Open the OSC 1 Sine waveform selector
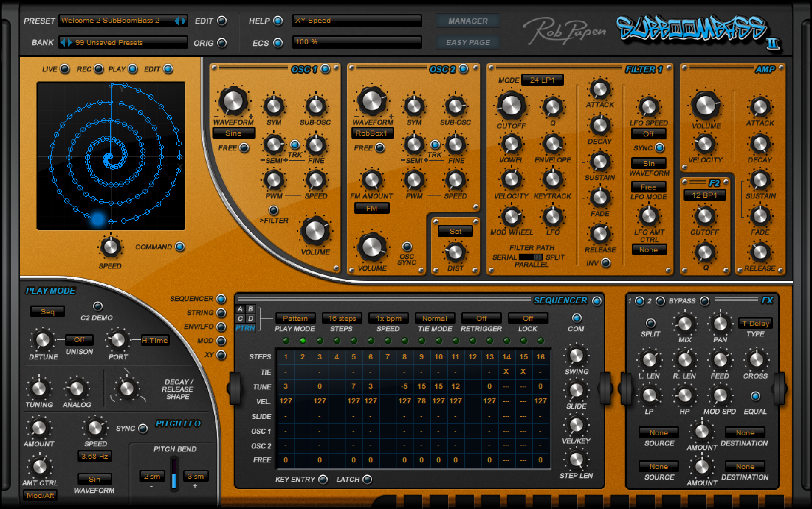Viewport: 812px width, 509px height. (x=233, y=133)
